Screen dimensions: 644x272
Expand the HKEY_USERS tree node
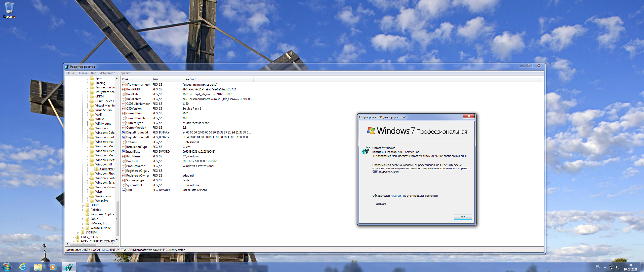click(73, 237)
